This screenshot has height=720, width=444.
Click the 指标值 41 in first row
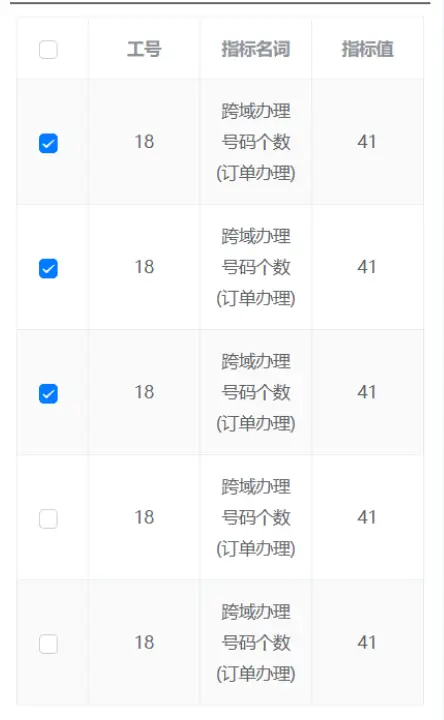367,142
